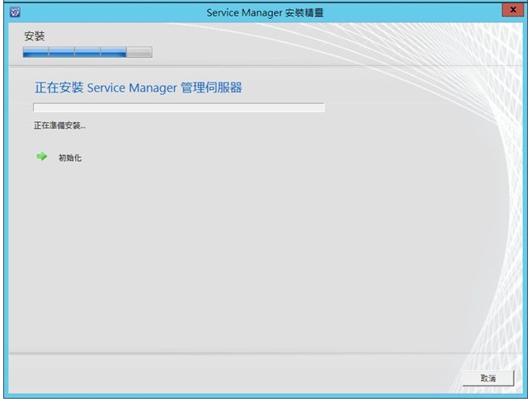
Task: Click the heading 正在安裝 Service Manager 管理伺服器
Action: point(138,87)
